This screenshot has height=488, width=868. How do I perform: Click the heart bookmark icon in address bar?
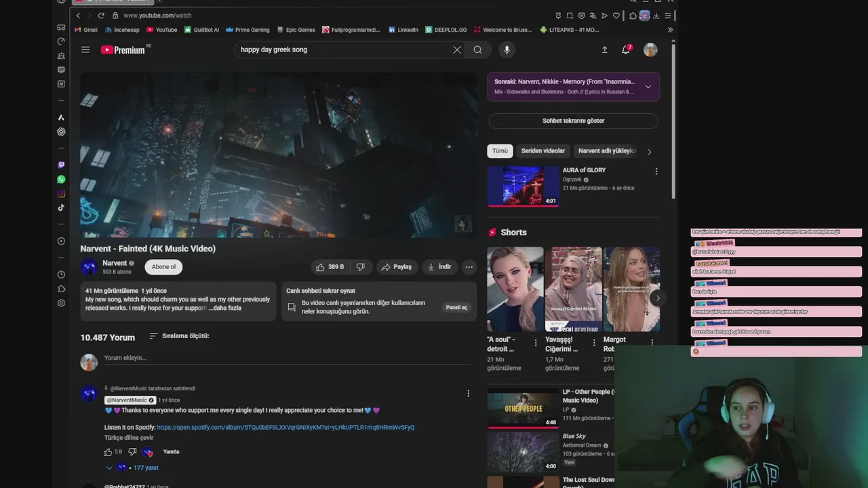point(616,16)
